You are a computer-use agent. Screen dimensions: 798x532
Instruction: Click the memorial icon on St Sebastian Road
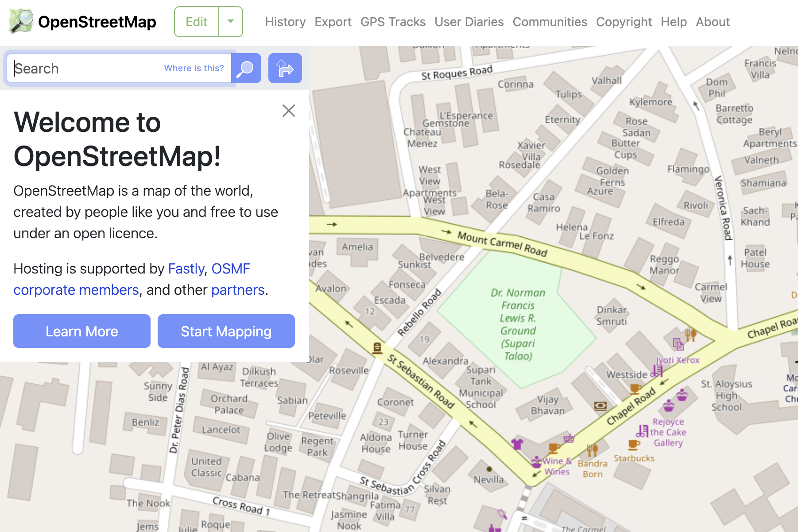coord(377,348)
